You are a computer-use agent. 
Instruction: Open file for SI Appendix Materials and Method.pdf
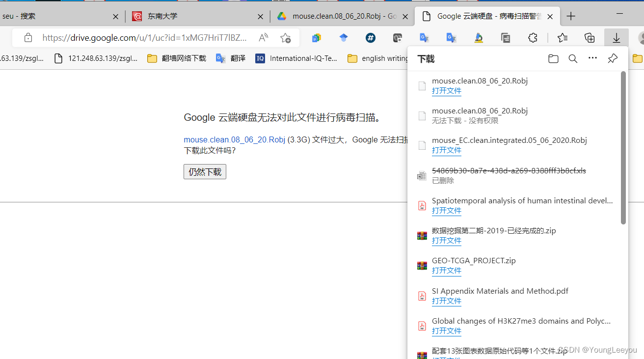[x=446, y=301]
